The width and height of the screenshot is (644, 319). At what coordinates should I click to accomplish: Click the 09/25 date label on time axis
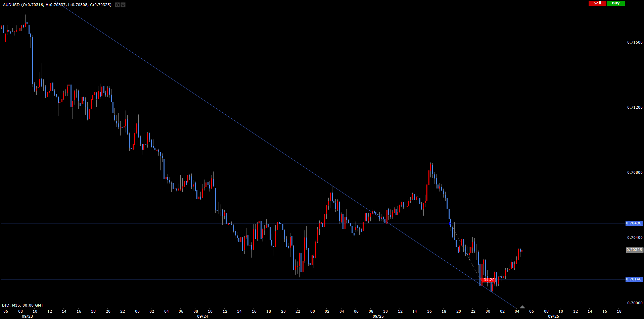click(378, 316)
